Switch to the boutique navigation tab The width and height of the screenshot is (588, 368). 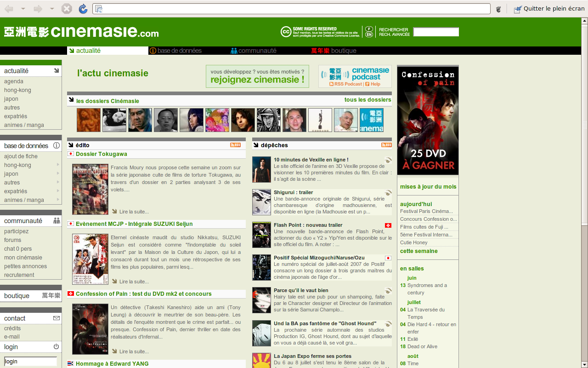click(334, 51)
